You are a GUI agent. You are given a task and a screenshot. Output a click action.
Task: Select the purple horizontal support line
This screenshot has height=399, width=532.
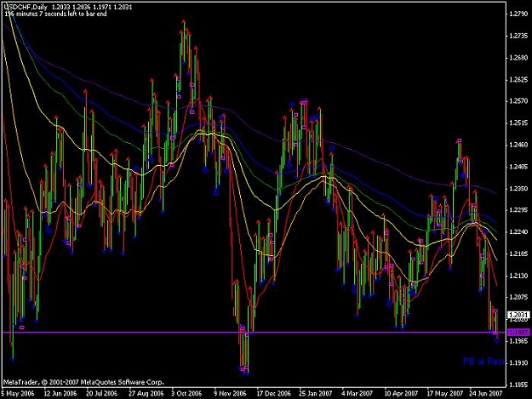(255, 333)
